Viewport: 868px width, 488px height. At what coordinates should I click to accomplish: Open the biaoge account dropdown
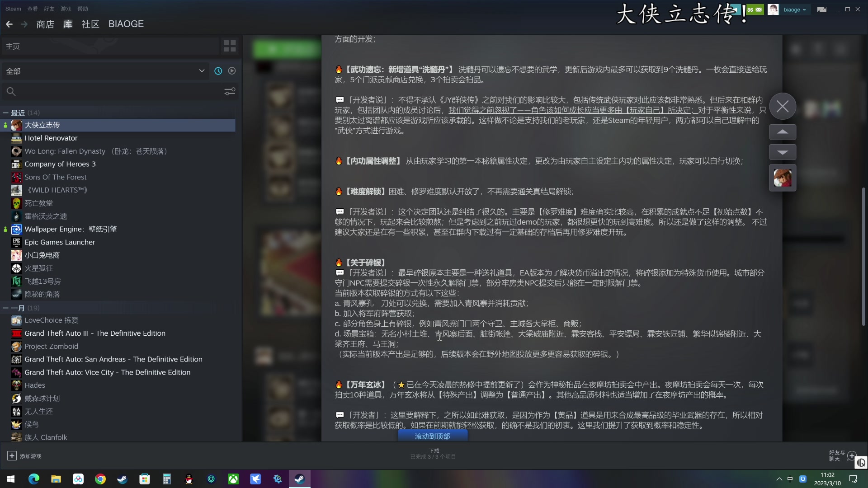pos(794,9)
